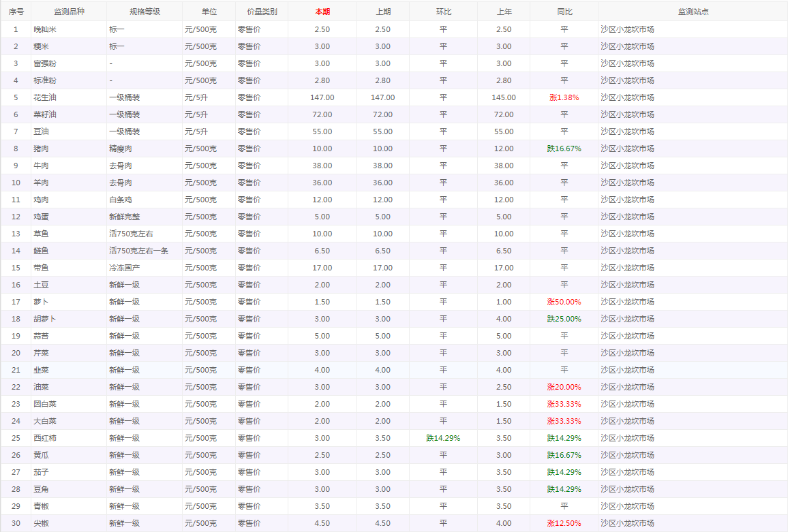Click the 跌25.00% value in 胡萝卜 row
The image size is (788, 532).
[x=564, y=319]
